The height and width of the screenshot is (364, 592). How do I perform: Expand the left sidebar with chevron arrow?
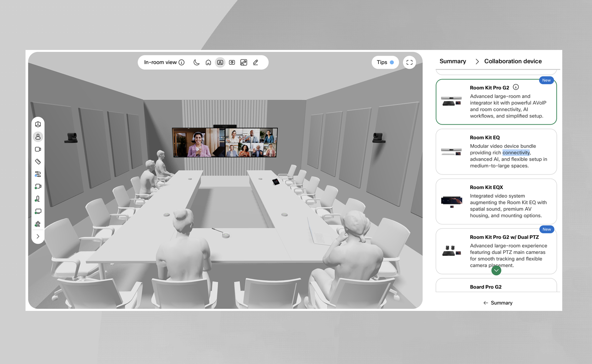38,236
